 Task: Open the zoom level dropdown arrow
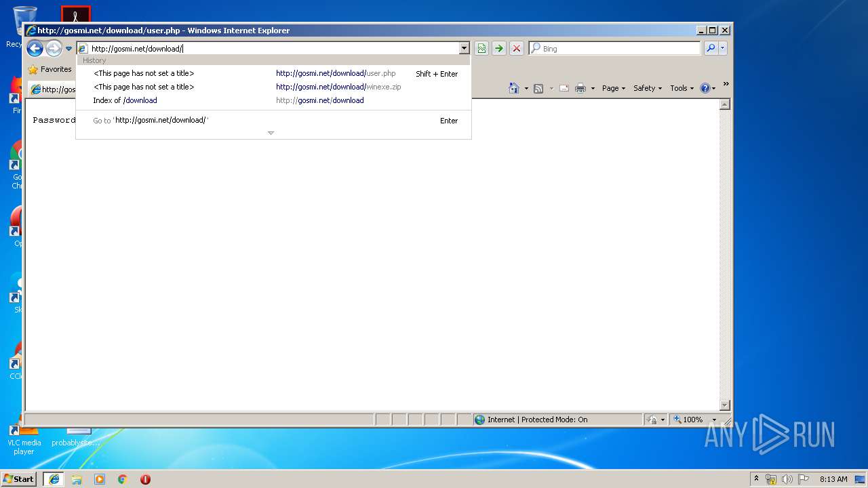(x=714, y=420)
